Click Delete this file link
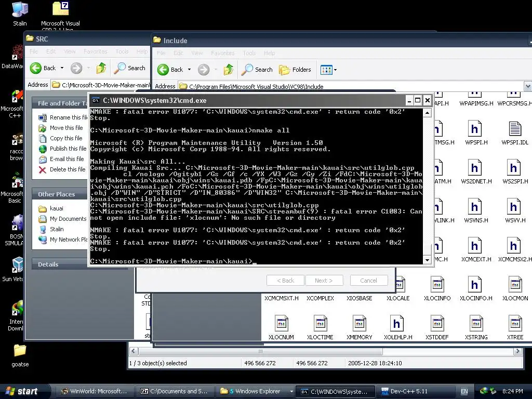 point(62,170)
